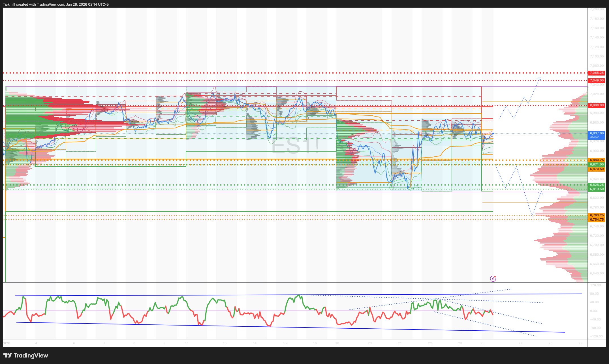Viewport: 609px width, 364px height.
Task: Click the 6,996.00 red level label
Action: coord(597,105)
